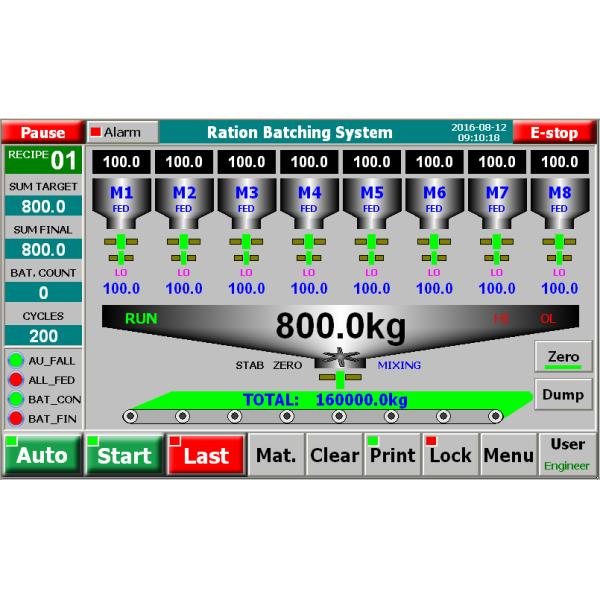Viewport: 600px width, 600px height.
Task: Toggle the Print option
Action: pyautogui.click(x=391, y=455)
